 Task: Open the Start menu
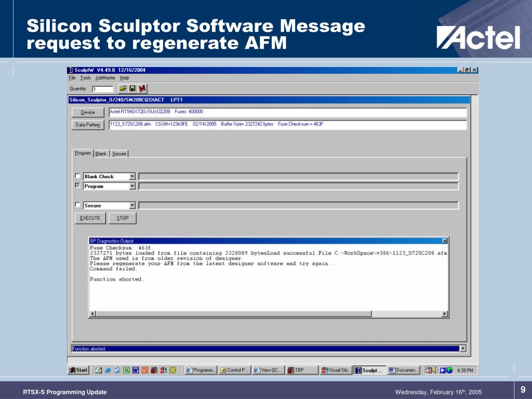[78, 370]
